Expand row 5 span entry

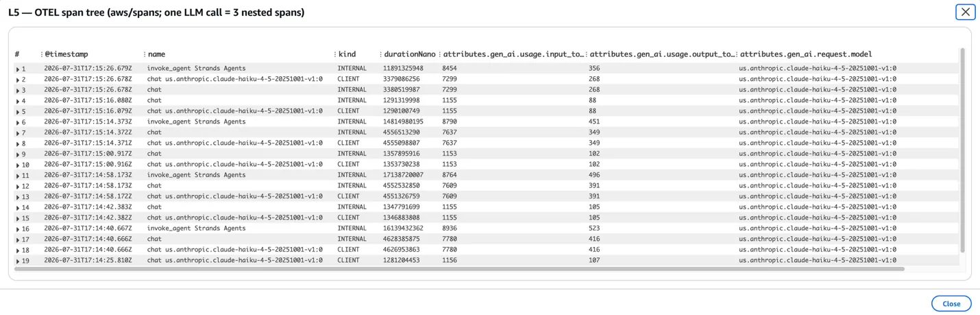point(18,112)
